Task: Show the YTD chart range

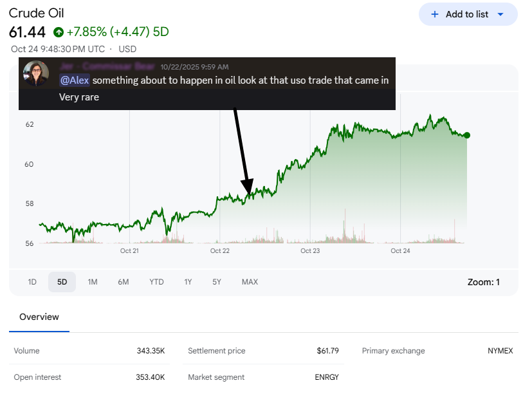Action: point(156,282)
